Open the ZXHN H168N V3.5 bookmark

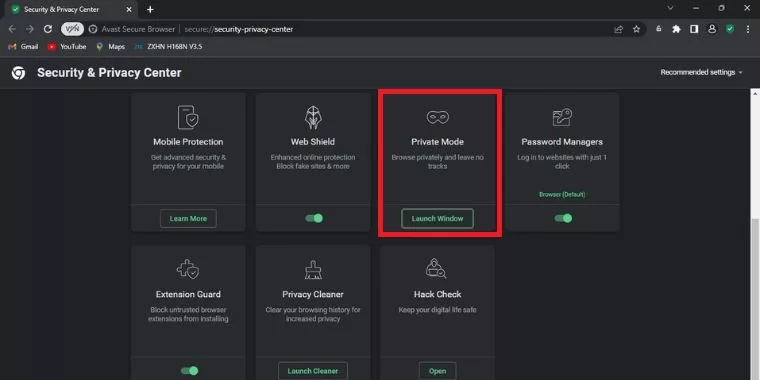point(168,47)
